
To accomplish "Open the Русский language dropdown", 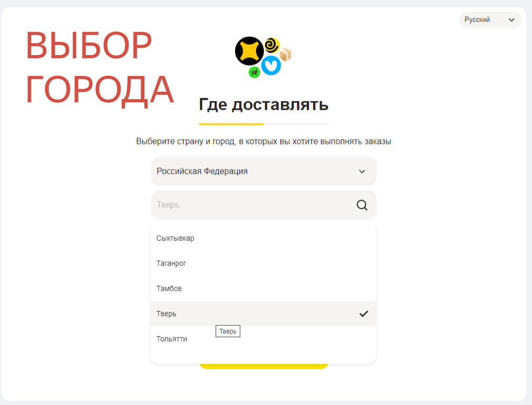I will [x=490, y=20].
